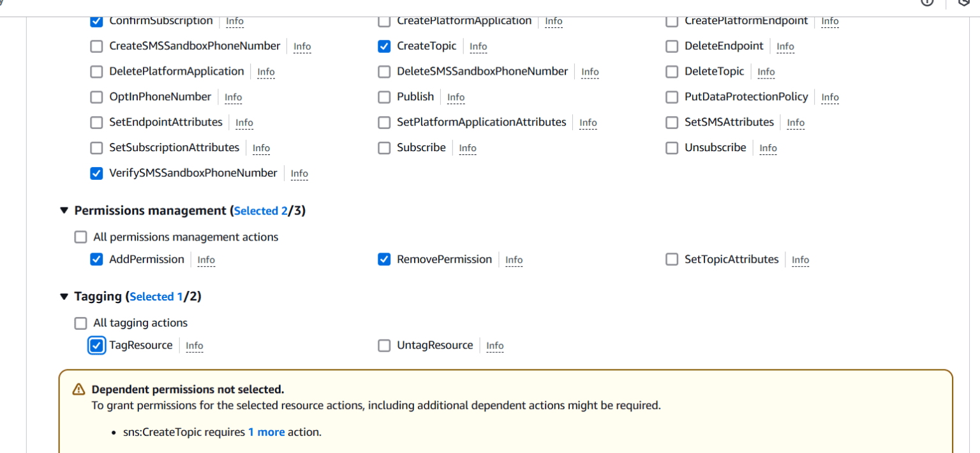Disable RemovePermission
Image resolution: width=980 pixels, height=453 pixels.
click(384, 259)
